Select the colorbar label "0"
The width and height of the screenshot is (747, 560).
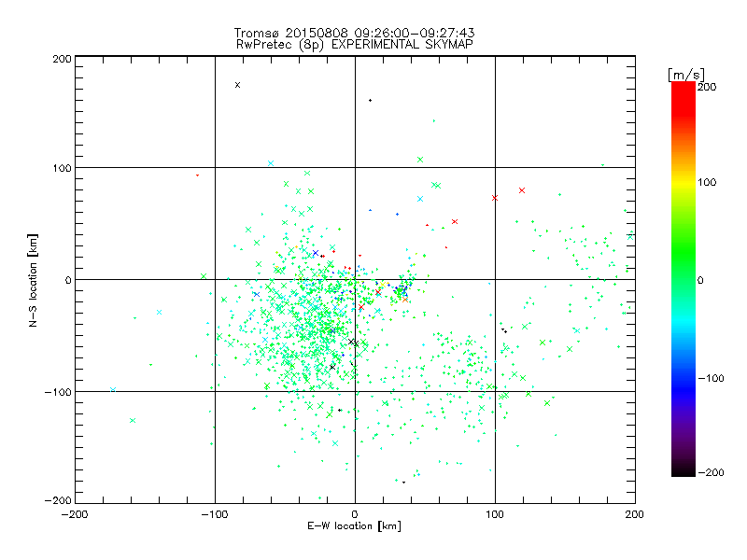tap(700, 280)
